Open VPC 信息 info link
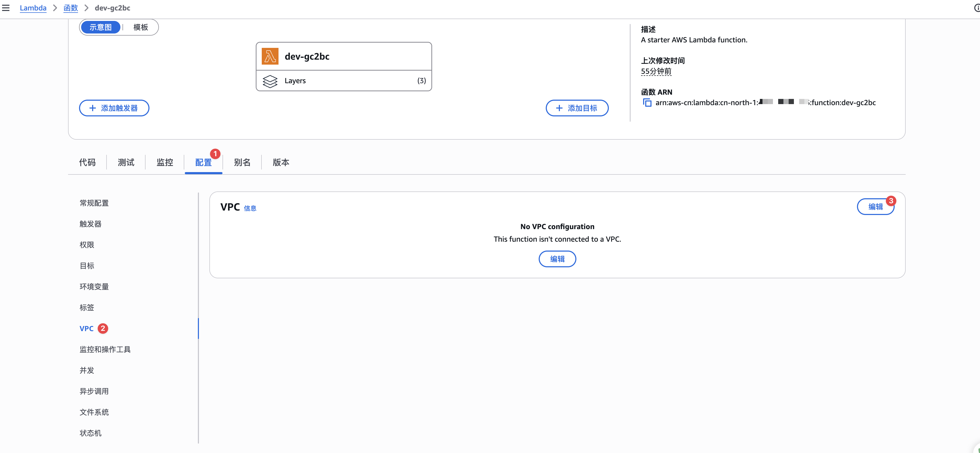Screen dimensions: 980x453 tap(250, 208)
